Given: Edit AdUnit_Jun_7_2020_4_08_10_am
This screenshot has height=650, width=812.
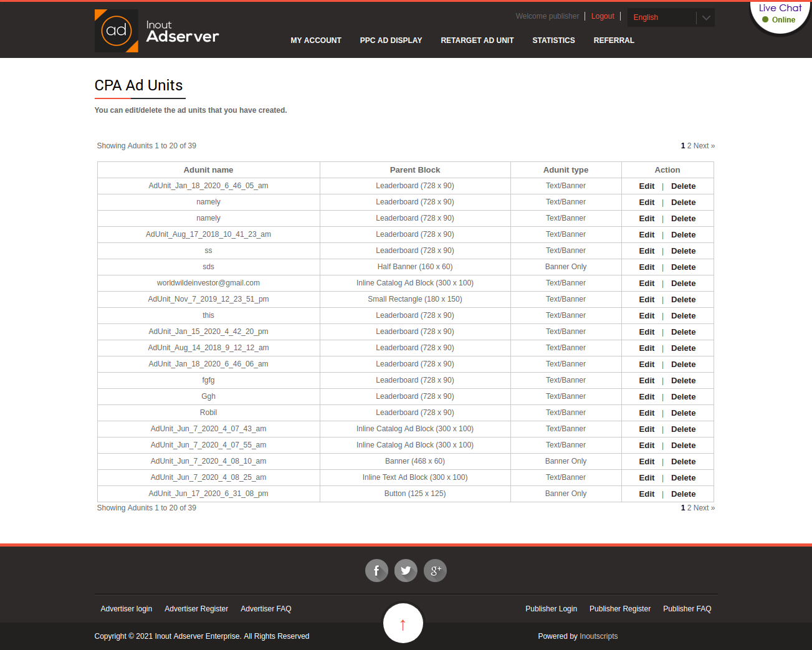Looking at the screenshot, I should [647, 462].
